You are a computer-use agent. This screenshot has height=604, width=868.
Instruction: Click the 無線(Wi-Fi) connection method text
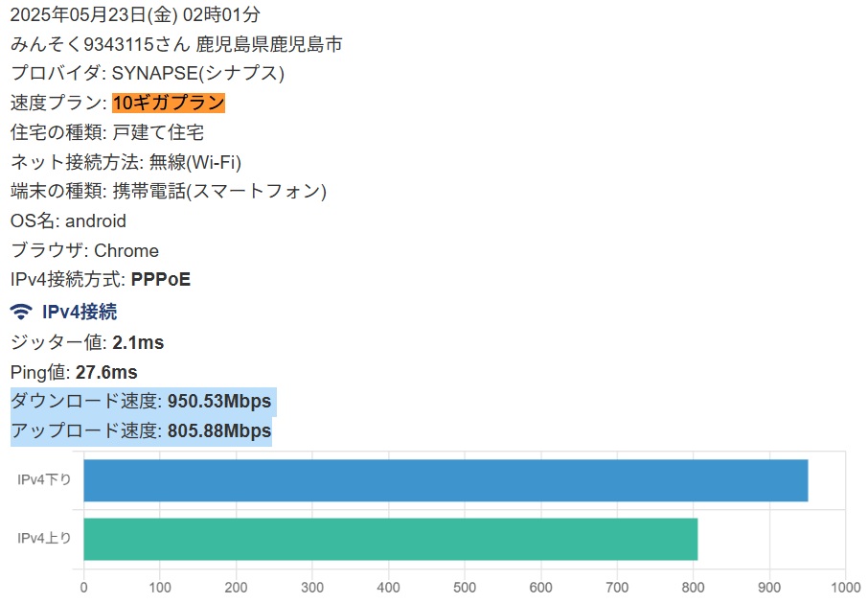195,162
